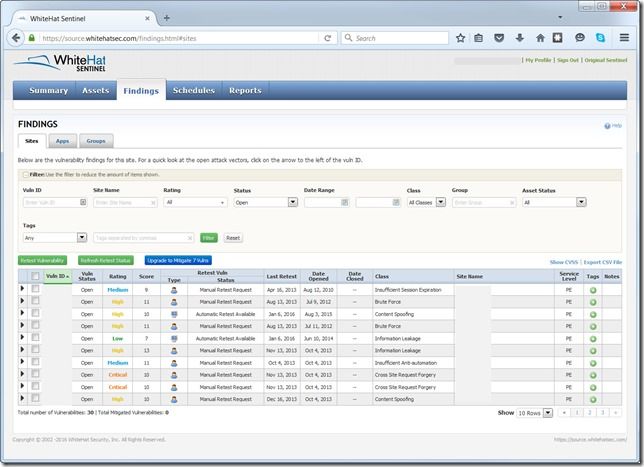The height and width of the screenshot is (467, 644).
Task: Open the Rating dropdown filter
Action: tap(195, 202)
